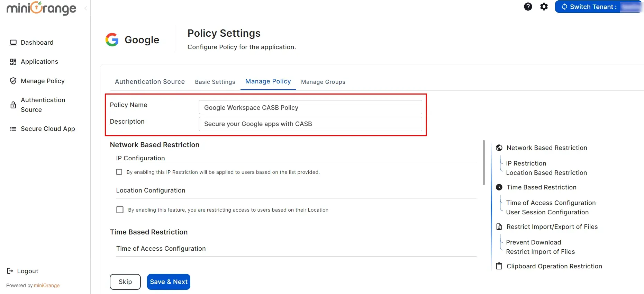Click the Authentication Source lock icon

[13, 105]
